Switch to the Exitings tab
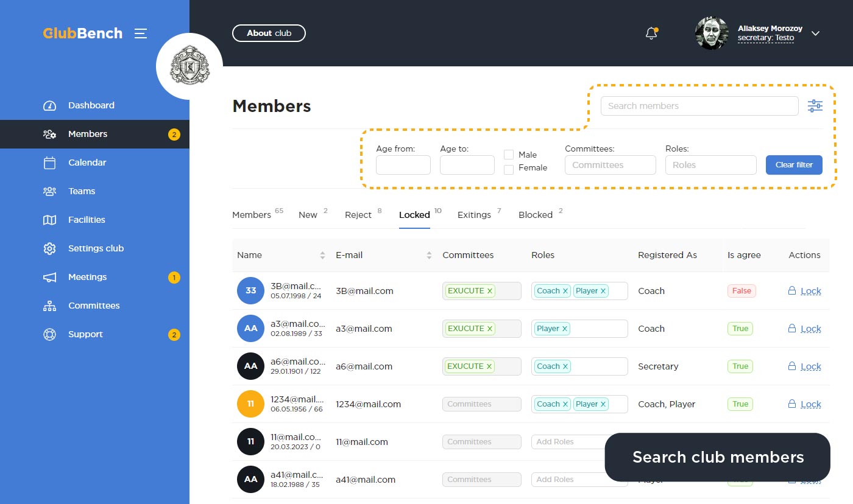 tap(474, 215)
